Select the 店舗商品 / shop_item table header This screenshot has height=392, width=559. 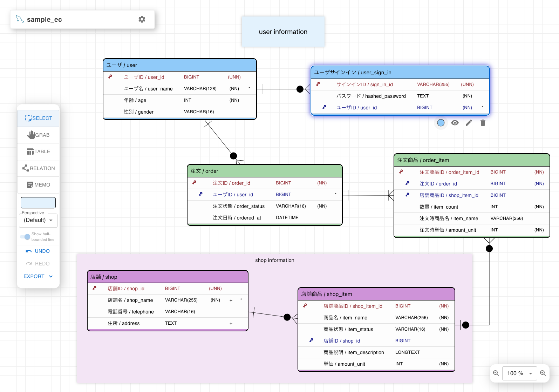click(376, 294)
